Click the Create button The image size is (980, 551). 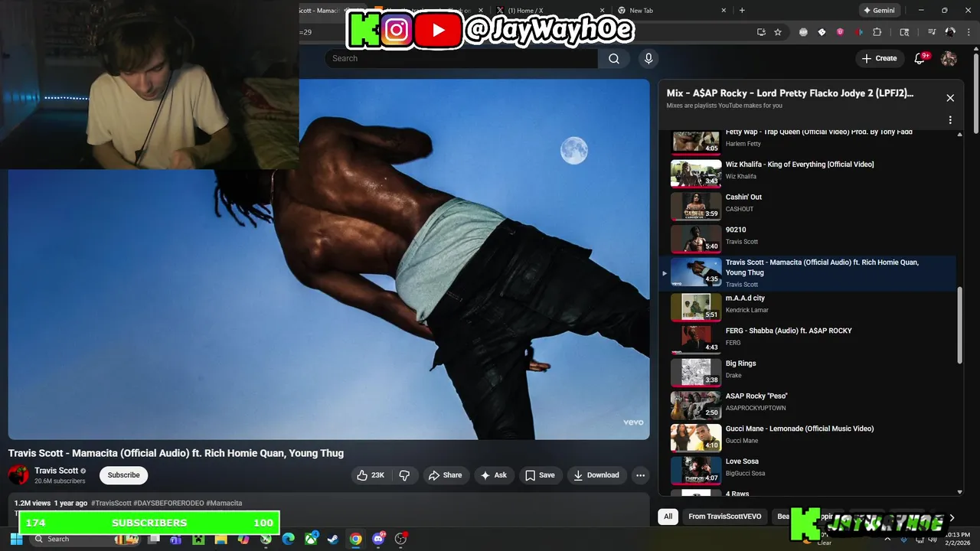879,58
